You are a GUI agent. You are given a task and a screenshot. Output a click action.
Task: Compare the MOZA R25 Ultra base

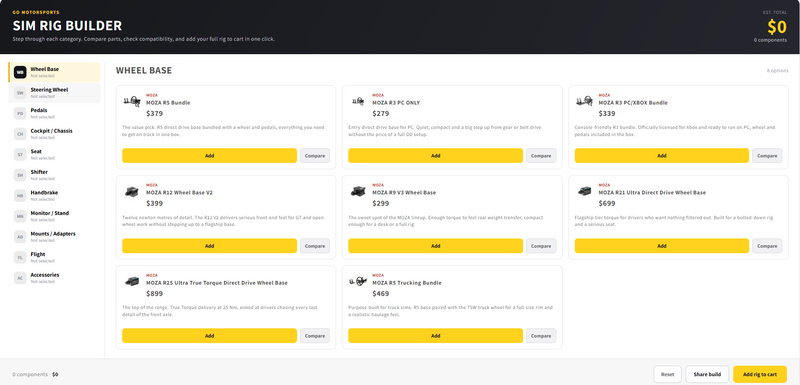315,336
